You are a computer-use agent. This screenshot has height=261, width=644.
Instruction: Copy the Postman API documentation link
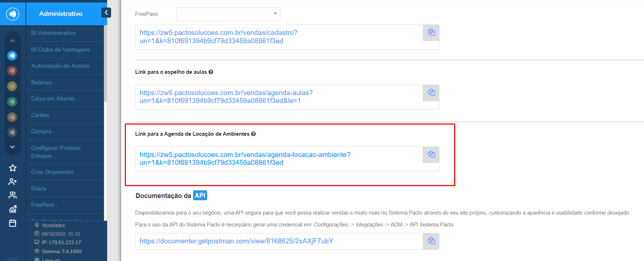click(x=431, y=241)
